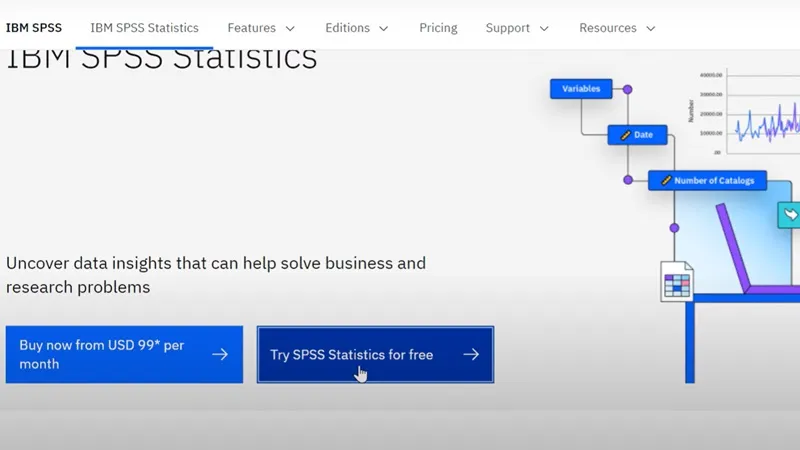
Task: Click the pencil icon in the Date node
Action: [x=625, y=134]
